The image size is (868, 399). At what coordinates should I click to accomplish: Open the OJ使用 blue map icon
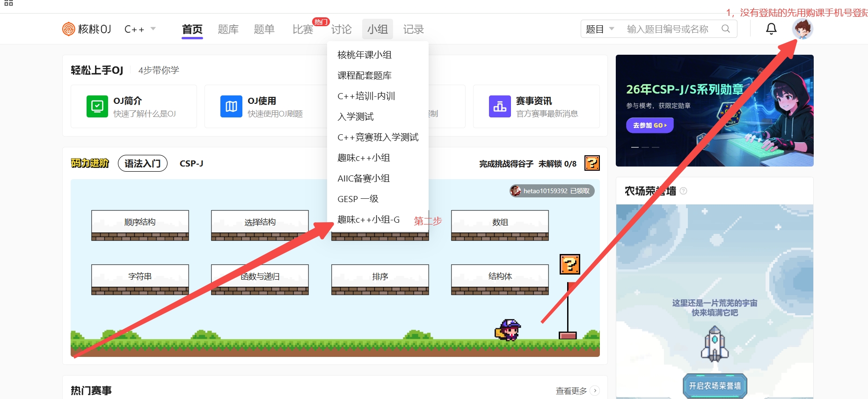pyautogui.click(x=231, y=106)
